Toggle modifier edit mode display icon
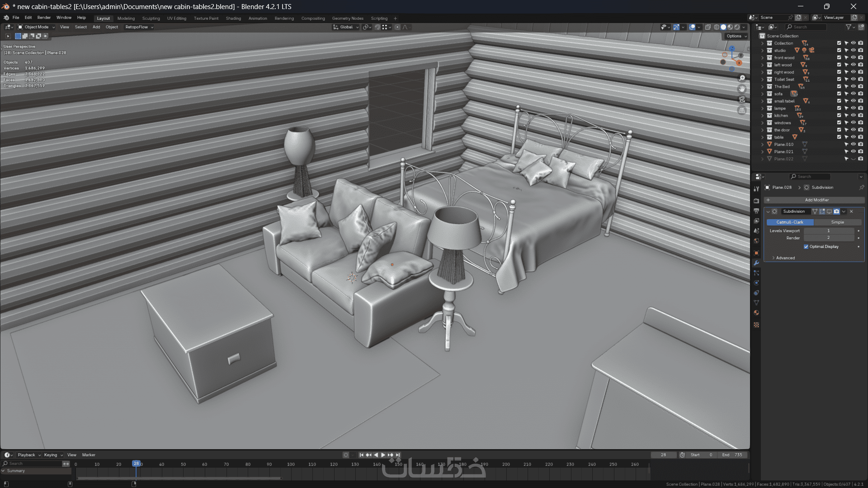 click(822, 211)
